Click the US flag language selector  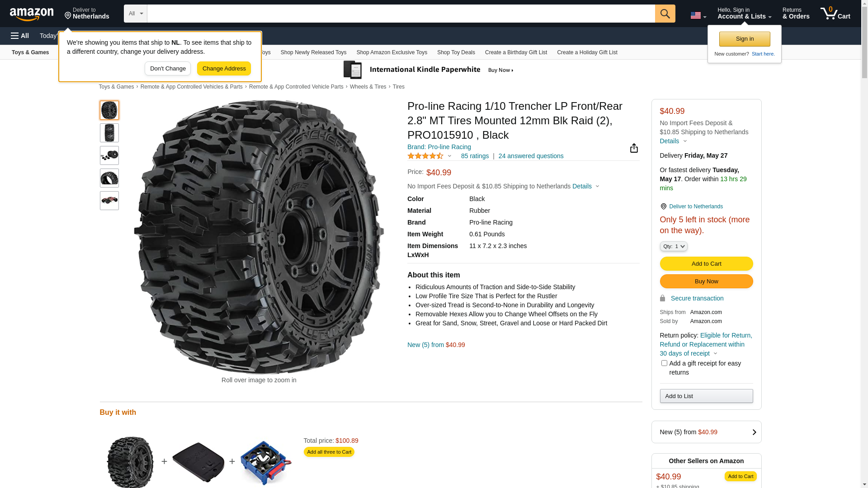(698, 15)
